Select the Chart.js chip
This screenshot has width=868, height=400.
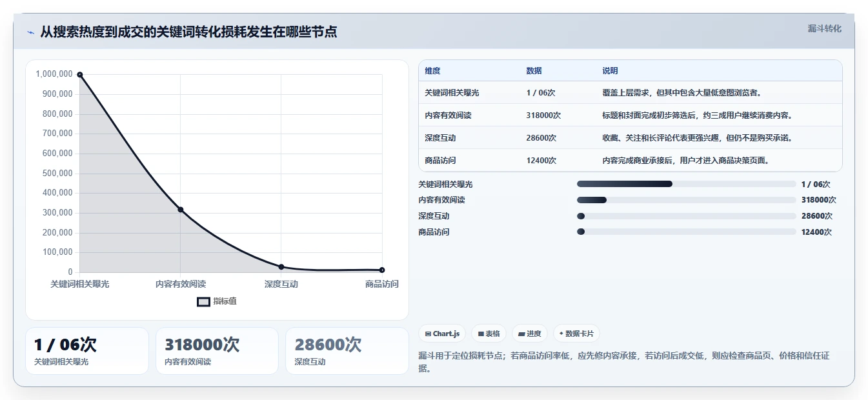tap(442, 334)
